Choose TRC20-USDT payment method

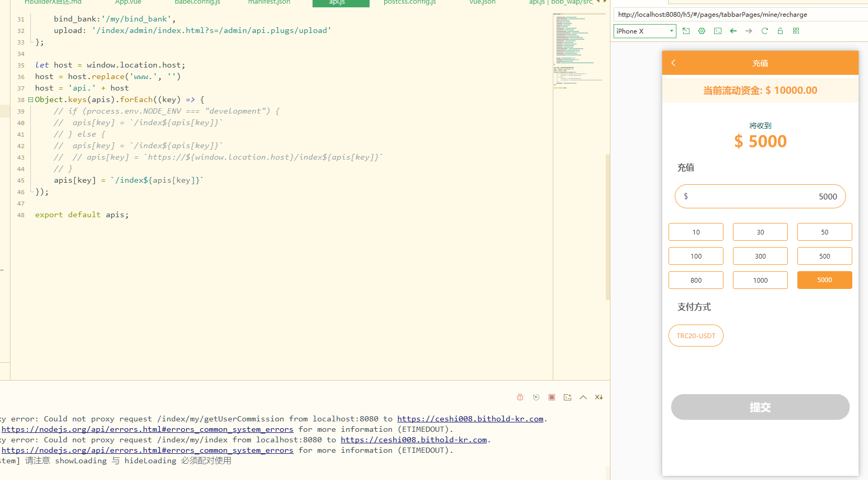(x=696, y=336)
